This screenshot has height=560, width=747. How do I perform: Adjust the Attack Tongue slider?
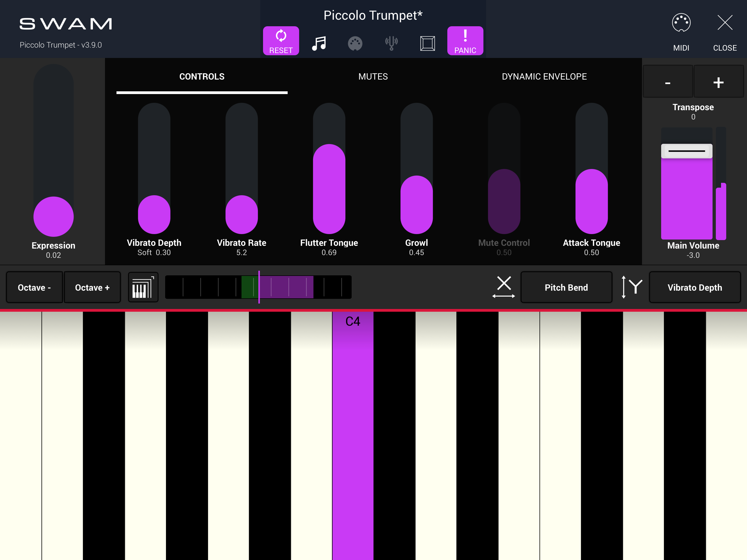tap(591, 168)
